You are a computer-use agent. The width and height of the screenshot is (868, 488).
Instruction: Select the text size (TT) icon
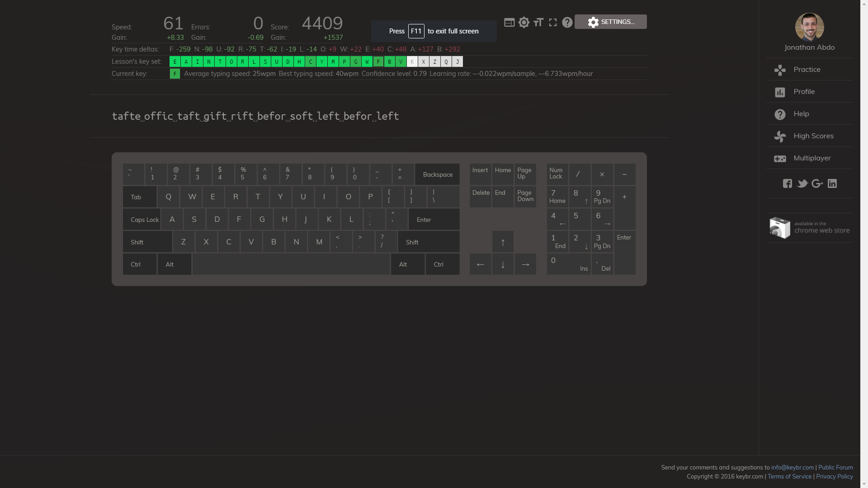coord(538,22)
